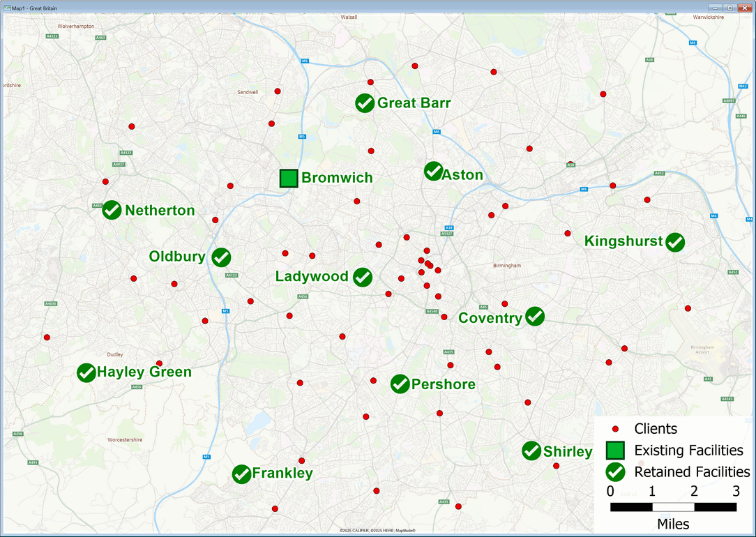Click the Birmingham city label
756x537 pixels.
click(507, 266)
